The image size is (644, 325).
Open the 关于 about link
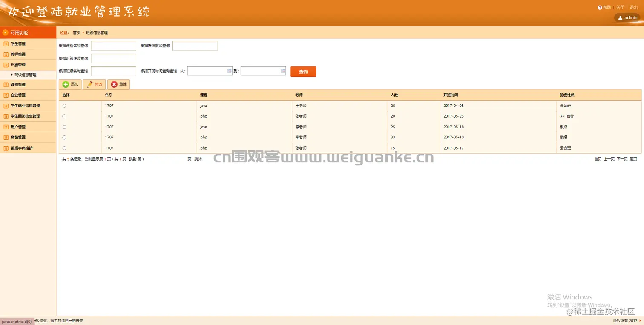point(620,7)
